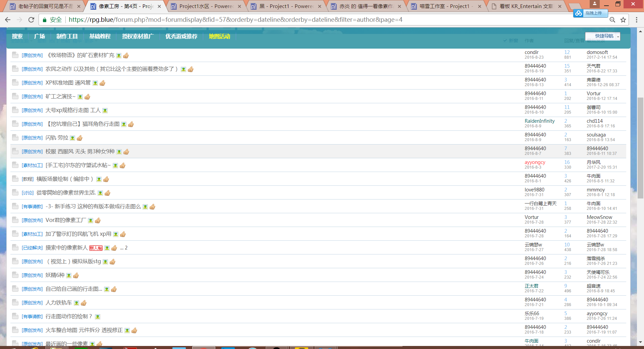Image resolution: width=644 pixels, height=349 pixels.
Task: Bookmark this page with star icon
Action: [x=623, y=20]
